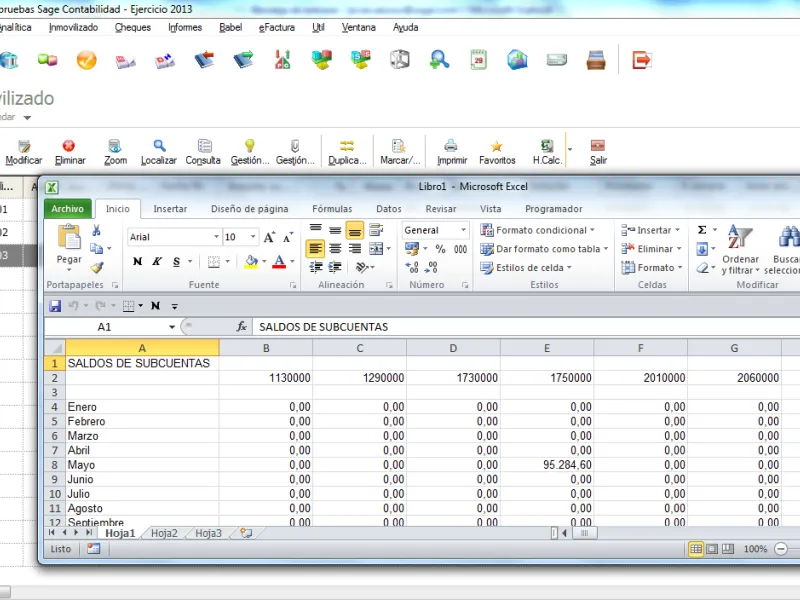Click the AutoSum sigma icon in Excel
This screenshot has width=800, height=600.
702,230
